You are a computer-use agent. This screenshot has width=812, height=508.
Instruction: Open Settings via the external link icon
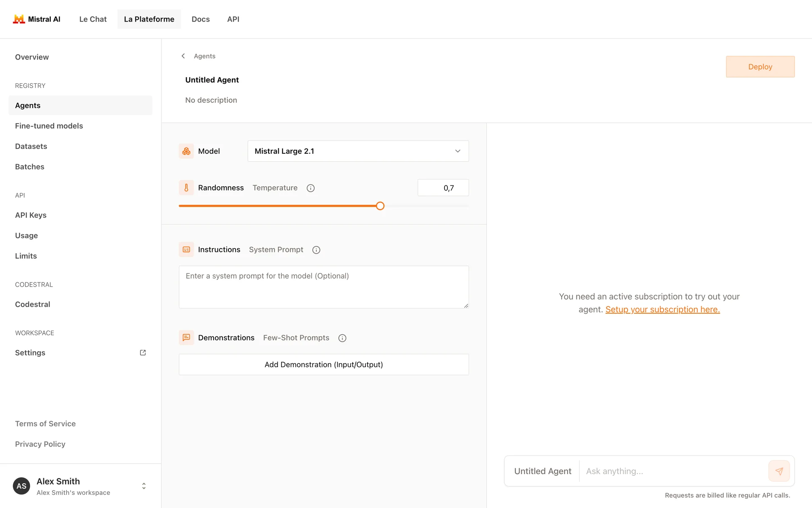click(x=143, y=353)
